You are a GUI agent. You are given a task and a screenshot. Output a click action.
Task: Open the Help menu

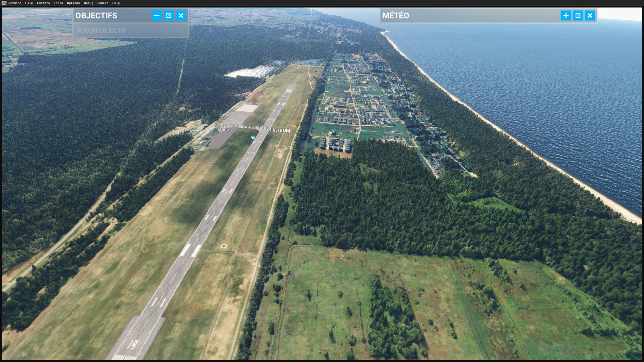(116, 3)
